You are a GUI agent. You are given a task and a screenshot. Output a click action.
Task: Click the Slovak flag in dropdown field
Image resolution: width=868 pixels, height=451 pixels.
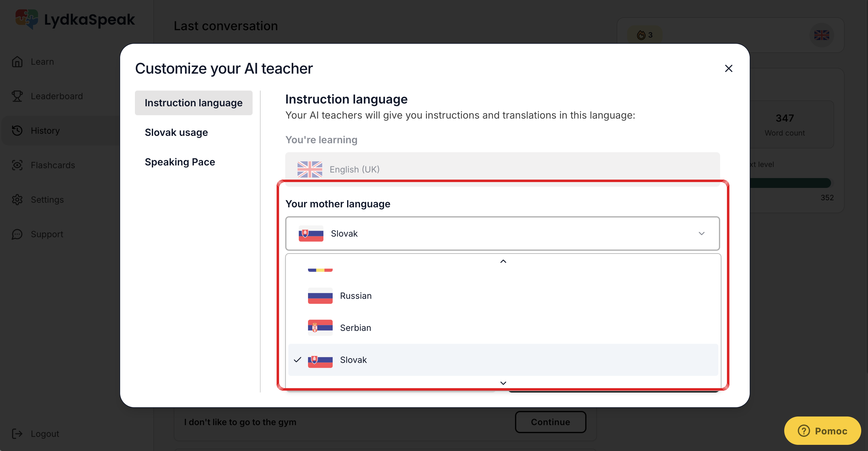click(311, 234)
